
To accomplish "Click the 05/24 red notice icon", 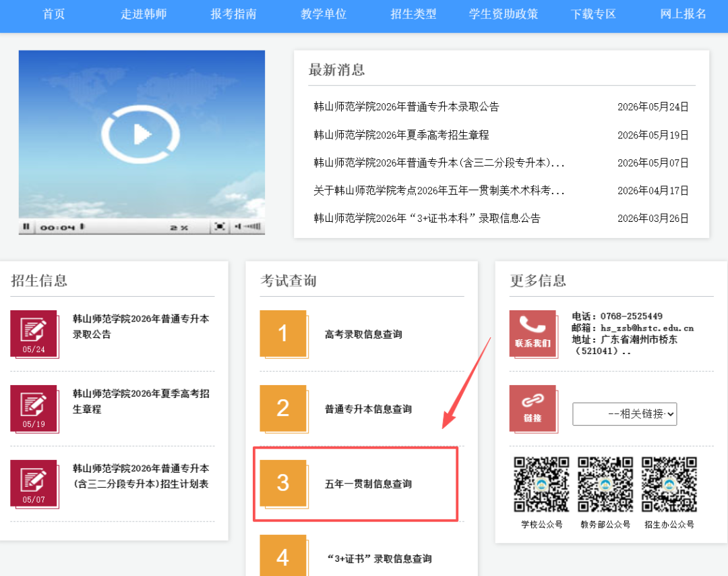I will 34,333.
